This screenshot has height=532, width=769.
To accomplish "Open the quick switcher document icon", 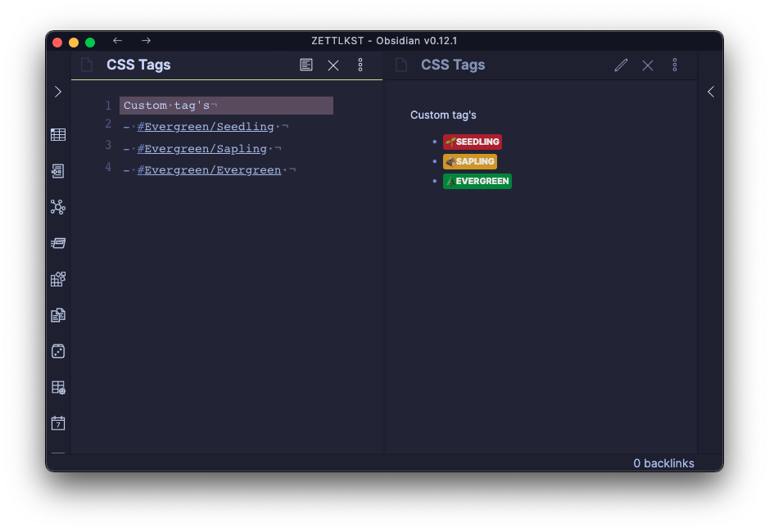I will tap(58, 171).
